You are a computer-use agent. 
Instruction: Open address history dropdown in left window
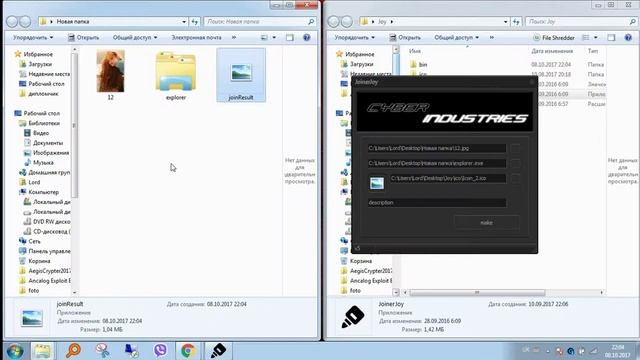[184, 22]
